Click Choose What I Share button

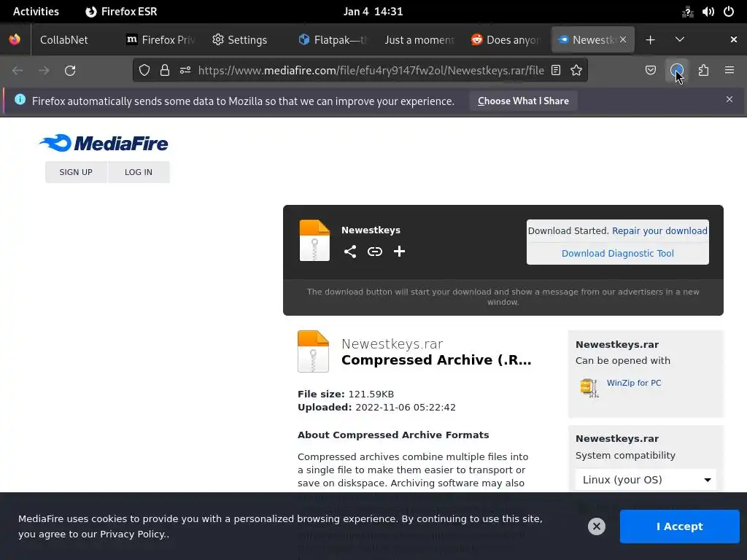pyautogui.click(x=523, y=101)
